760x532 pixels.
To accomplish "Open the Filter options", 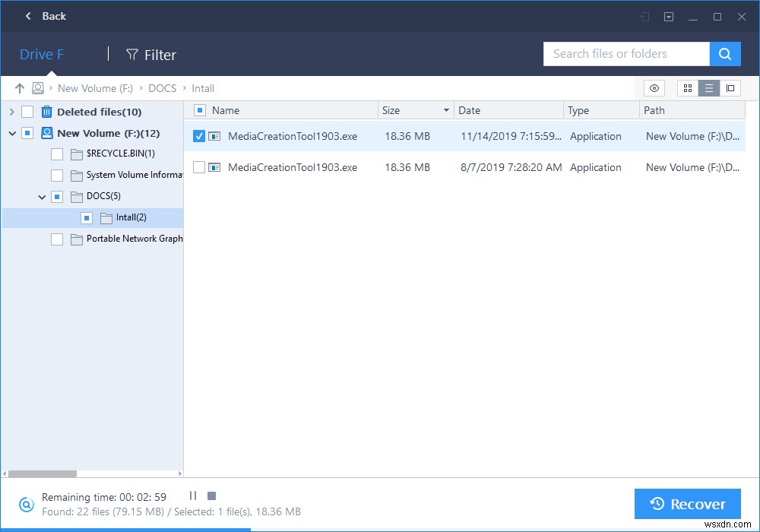I will [x=150, y=55].
